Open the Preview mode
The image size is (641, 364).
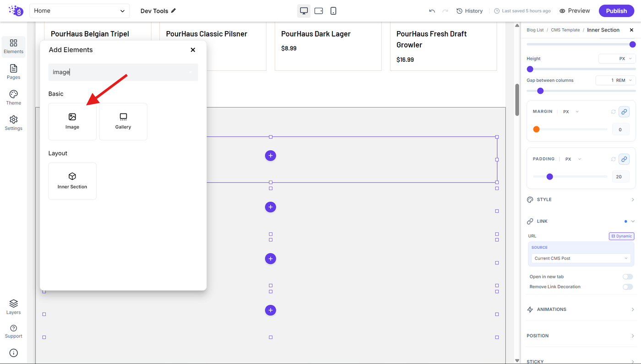click(575, 11)
